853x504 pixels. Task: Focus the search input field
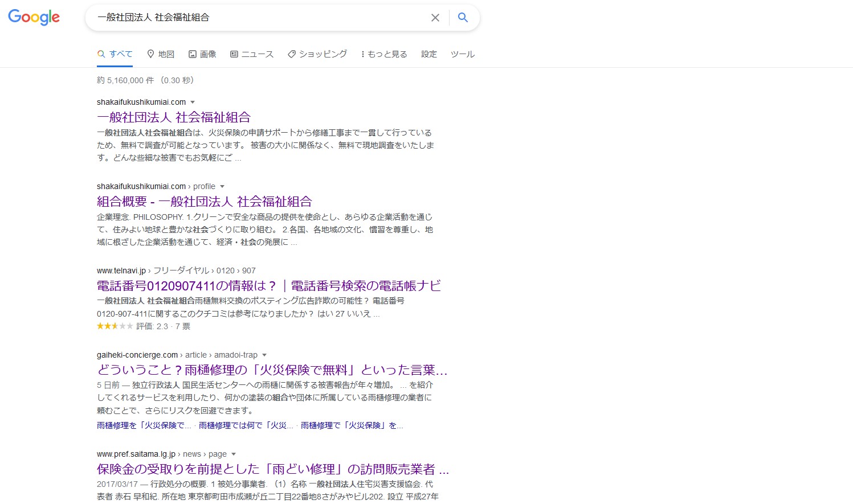pos(259,18)
